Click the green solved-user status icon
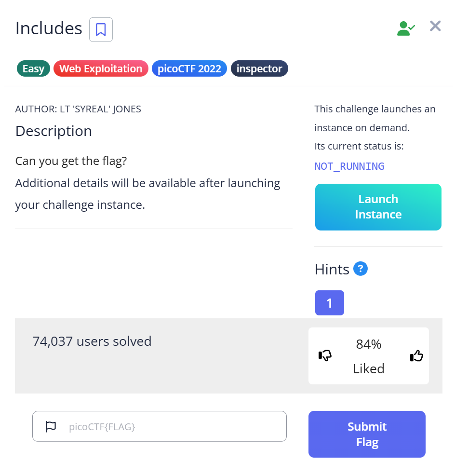 click(x=405, y=28)
